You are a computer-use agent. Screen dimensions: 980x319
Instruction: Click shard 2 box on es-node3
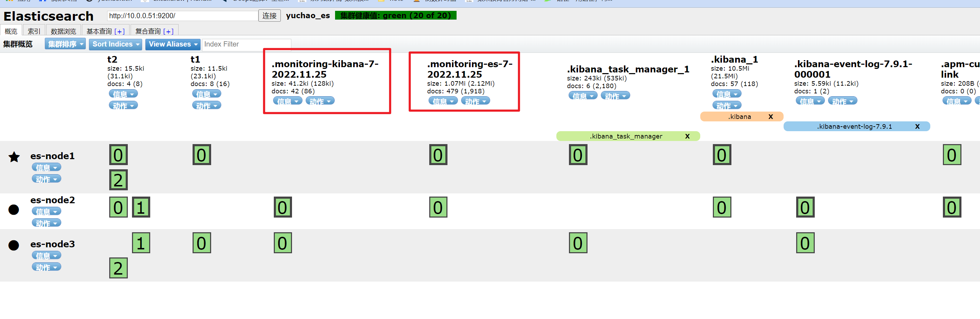pyautogui.click(x=118, y=268)
